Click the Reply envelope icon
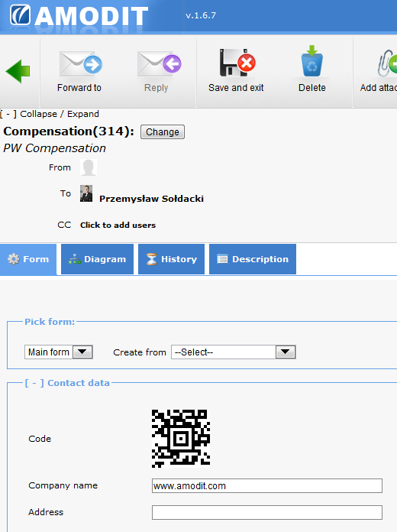 (160, 63)
